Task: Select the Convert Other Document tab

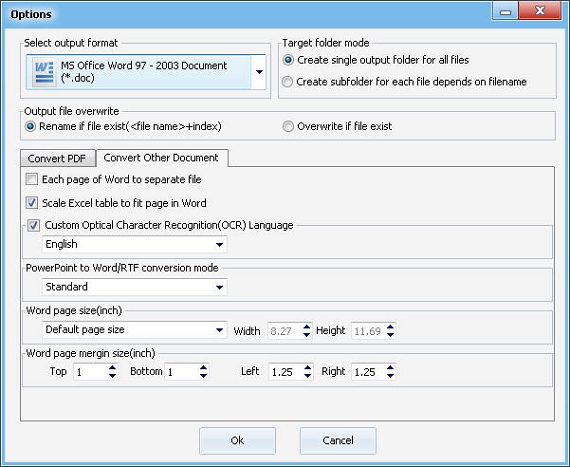Action: point(161,157)
